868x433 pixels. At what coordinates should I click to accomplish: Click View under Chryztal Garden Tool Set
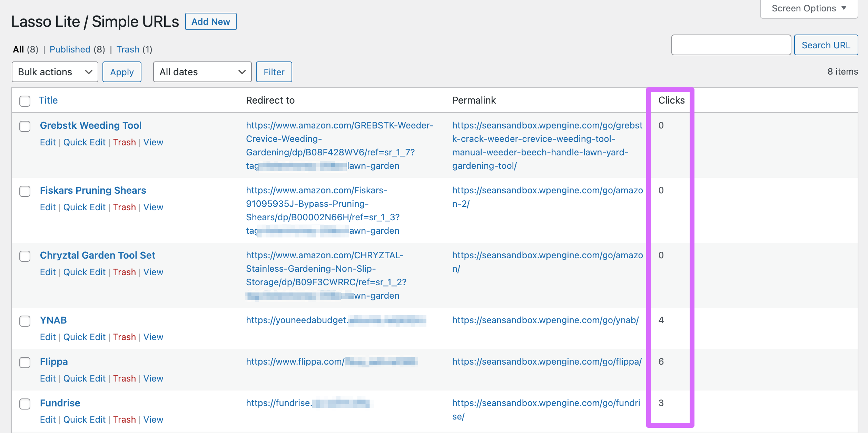point(153,272)
